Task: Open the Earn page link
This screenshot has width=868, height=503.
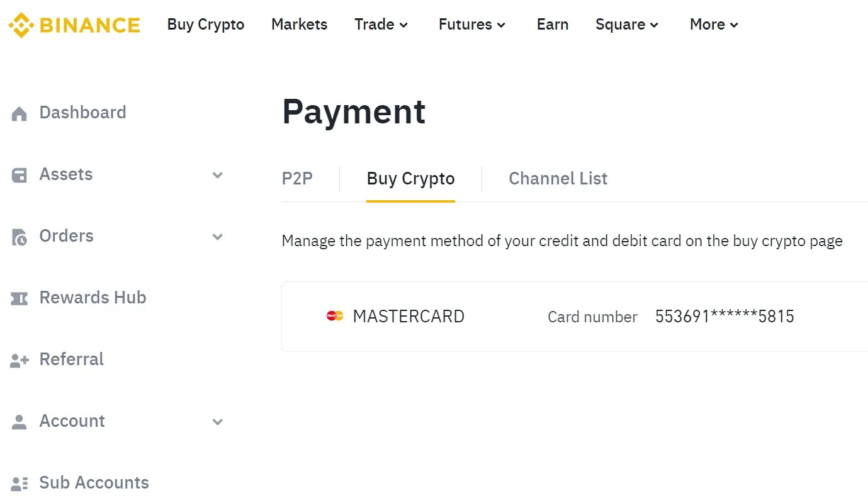Action: 552,25
